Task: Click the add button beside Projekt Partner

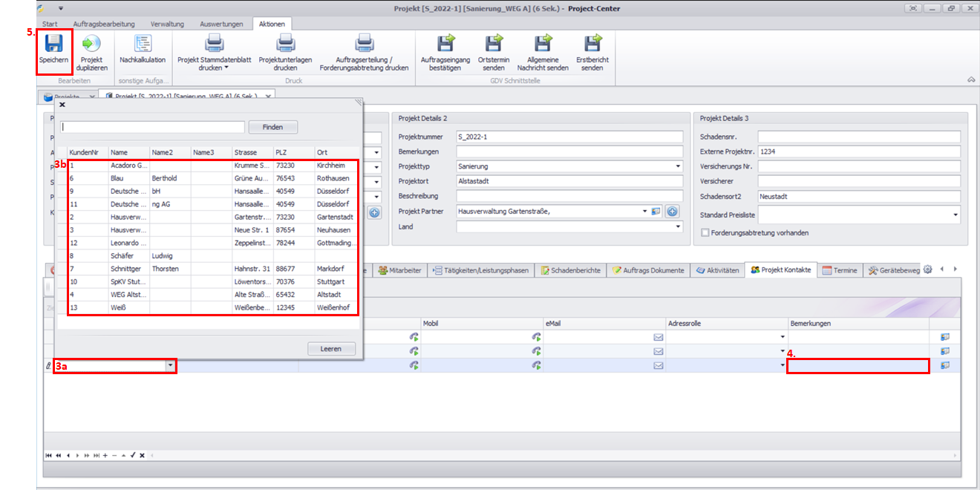Action: point(672,212)
